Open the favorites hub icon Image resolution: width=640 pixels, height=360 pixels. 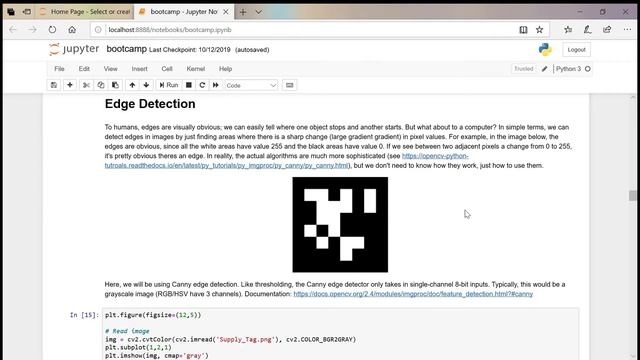click(x=568, y=30)
